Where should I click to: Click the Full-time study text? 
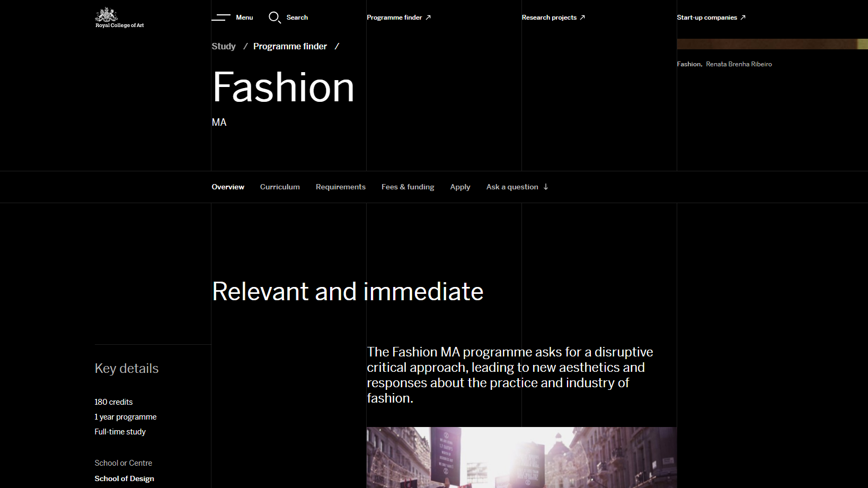pyautogui.click(x=120, y=432)
